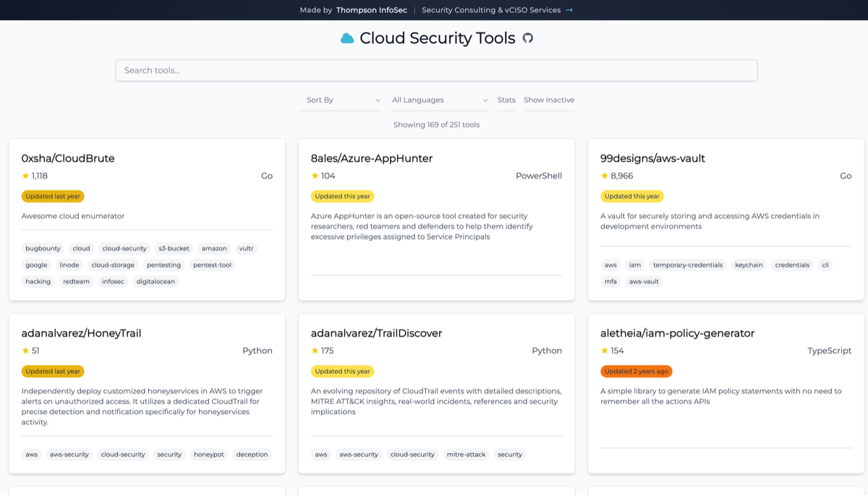Select the honeypot tag on HoneyTrail
Image resolution: width=868 pixels, height=495 pixels.
click(x=209, y=455)
